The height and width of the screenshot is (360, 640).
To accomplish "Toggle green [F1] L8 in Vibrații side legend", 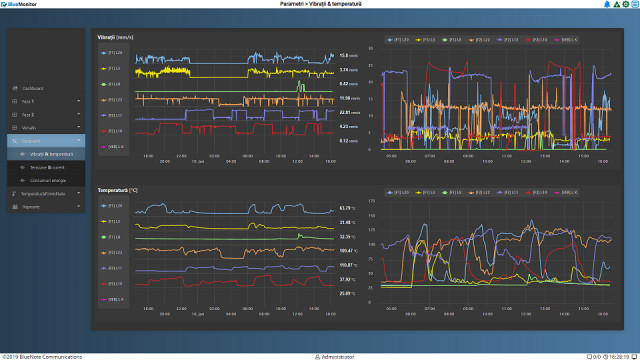I will [x=111, y=84].
